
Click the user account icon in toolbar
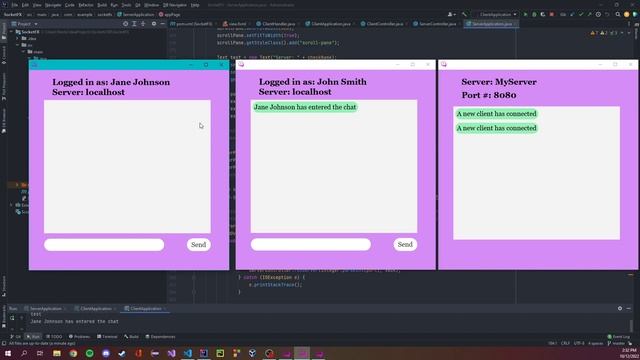point(451,14)
